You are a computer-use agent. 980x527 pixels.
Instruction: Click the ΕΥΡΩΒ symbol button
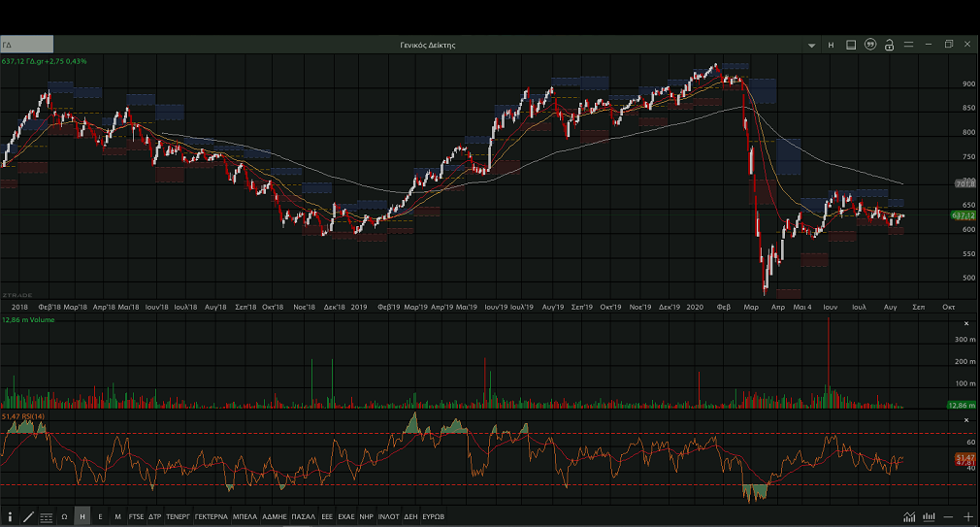click(x=433, y=516)
